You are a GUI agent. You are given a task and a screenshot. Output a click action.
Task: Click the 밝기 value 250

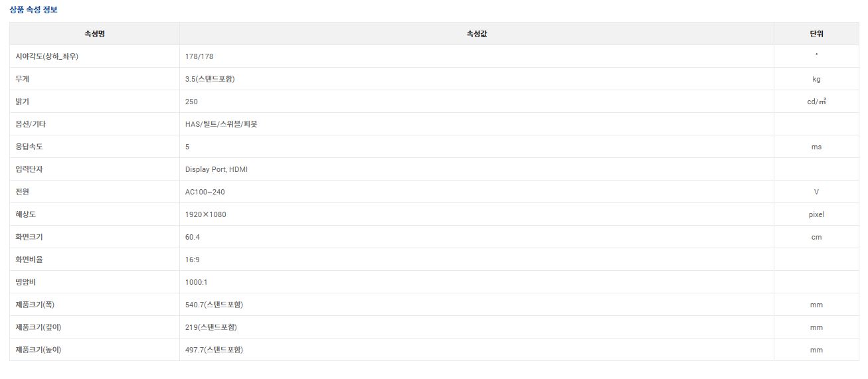click(x=191, y=102)
